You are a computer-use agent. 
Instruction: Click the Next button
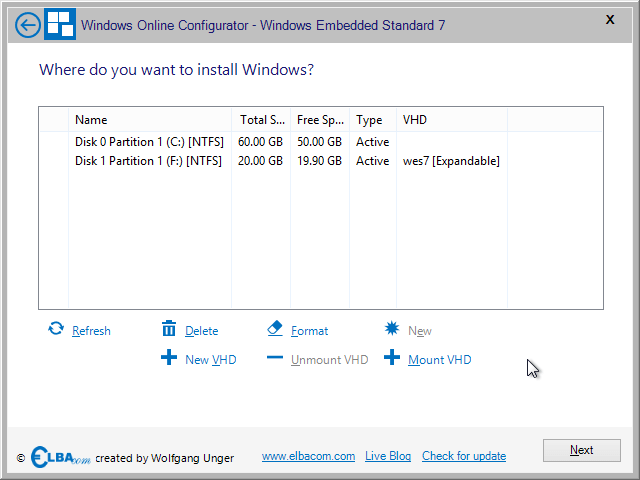pos(582,450)
